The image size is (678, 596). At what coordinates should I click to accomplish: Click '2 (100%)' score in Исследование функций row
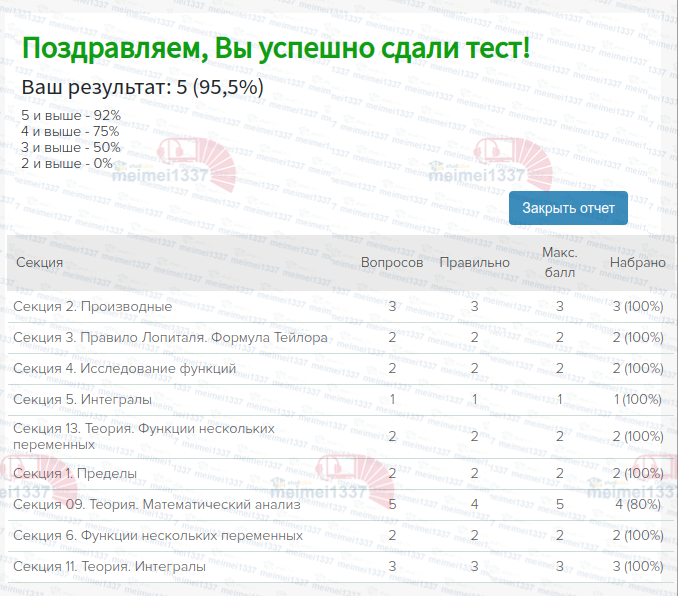click(638, 369)
